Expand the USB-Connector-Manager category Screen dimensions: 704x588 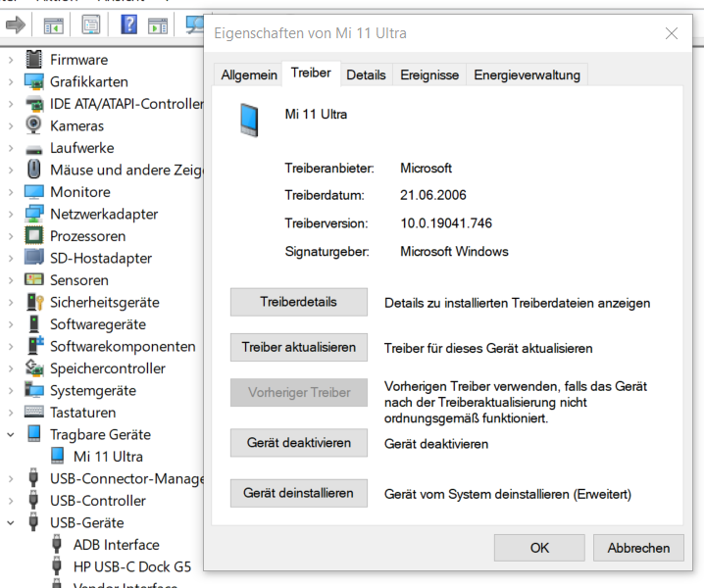(x=11, y=478)
